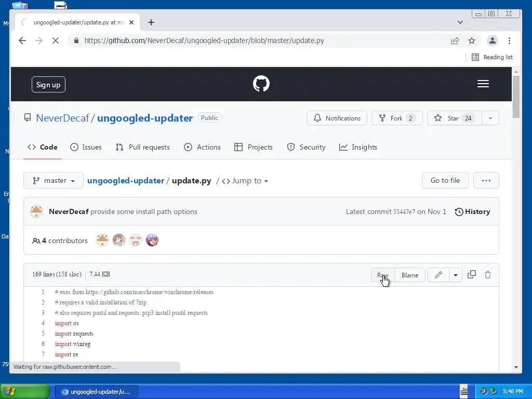The width and height of the screenshot is (532, 399).
Task: Switch to the Issues tab
Action: point(86,147)
